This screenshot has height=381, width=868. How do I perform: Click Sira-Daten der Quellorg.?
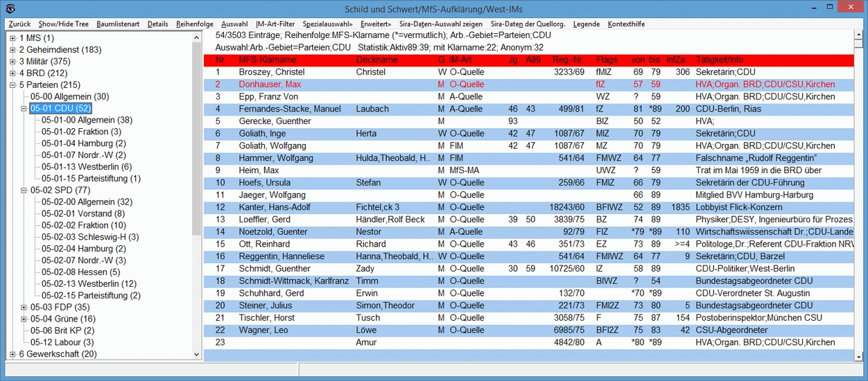coord(528,24)
